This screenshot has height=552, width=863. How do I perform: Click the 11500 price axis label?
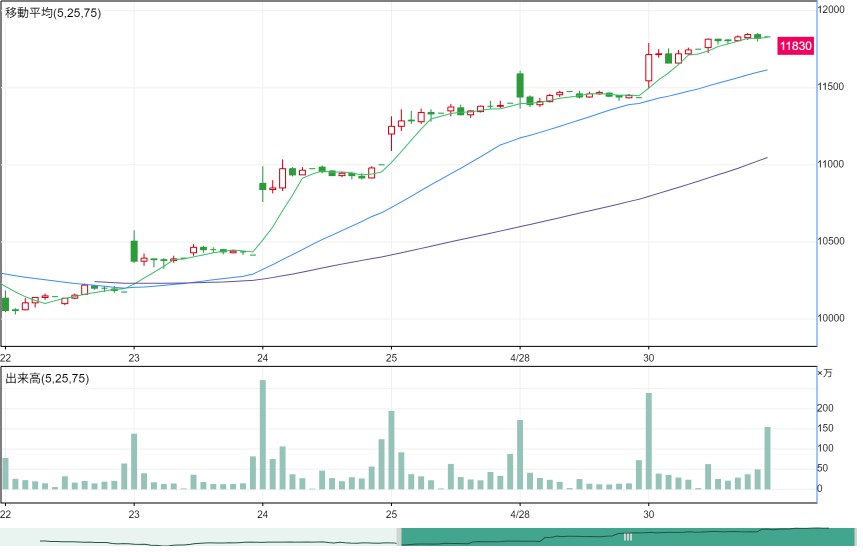(831, 86)
